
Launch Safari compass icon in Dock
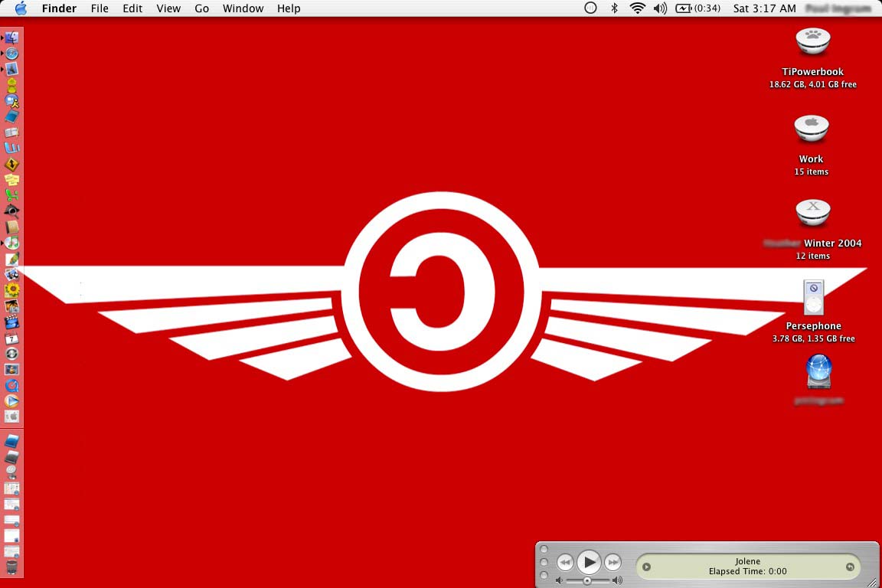click(x=11, y=54)
